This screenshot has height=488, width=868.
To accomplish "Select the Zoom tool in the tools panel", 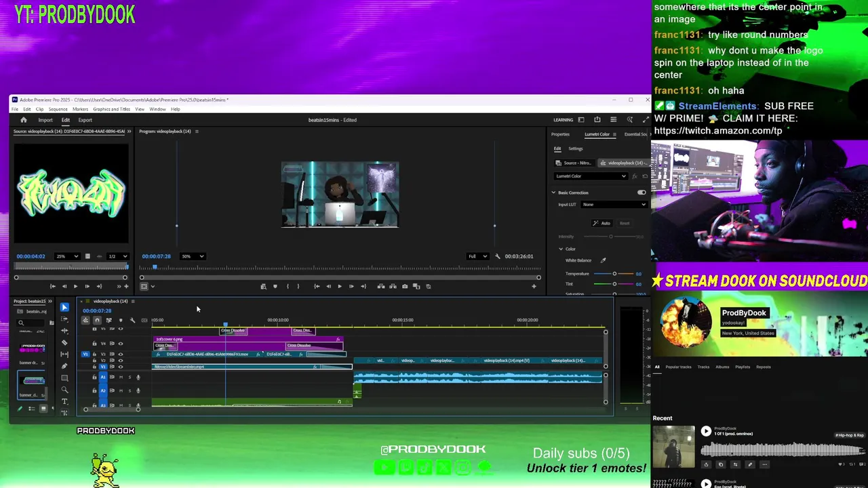I will (64, 390).
